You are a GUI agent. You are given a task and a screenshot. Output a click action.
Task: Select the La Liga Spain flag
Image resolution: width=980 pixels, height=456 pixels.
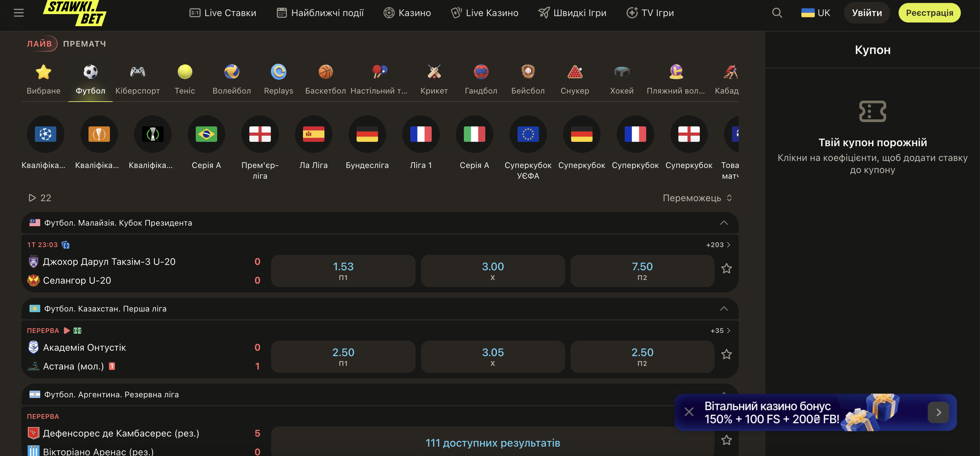[313, 134]
